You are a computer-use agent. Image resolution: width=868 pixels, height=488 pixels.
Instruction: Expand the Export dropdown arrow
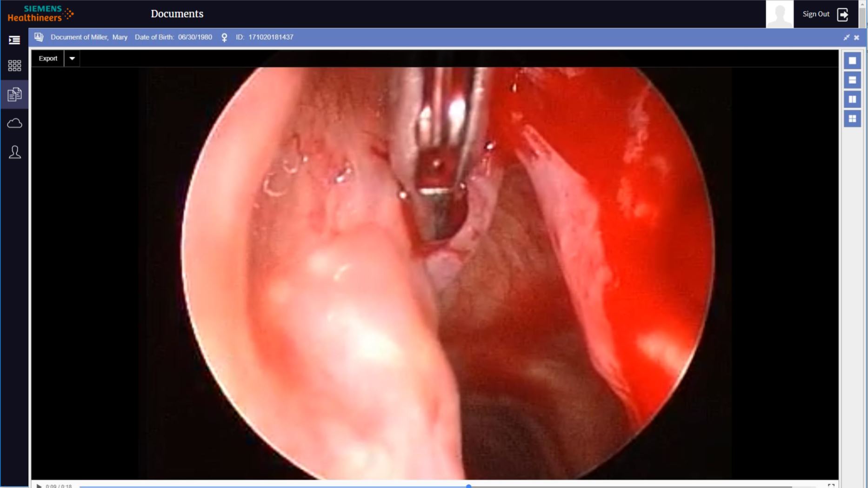pos(72,59)
